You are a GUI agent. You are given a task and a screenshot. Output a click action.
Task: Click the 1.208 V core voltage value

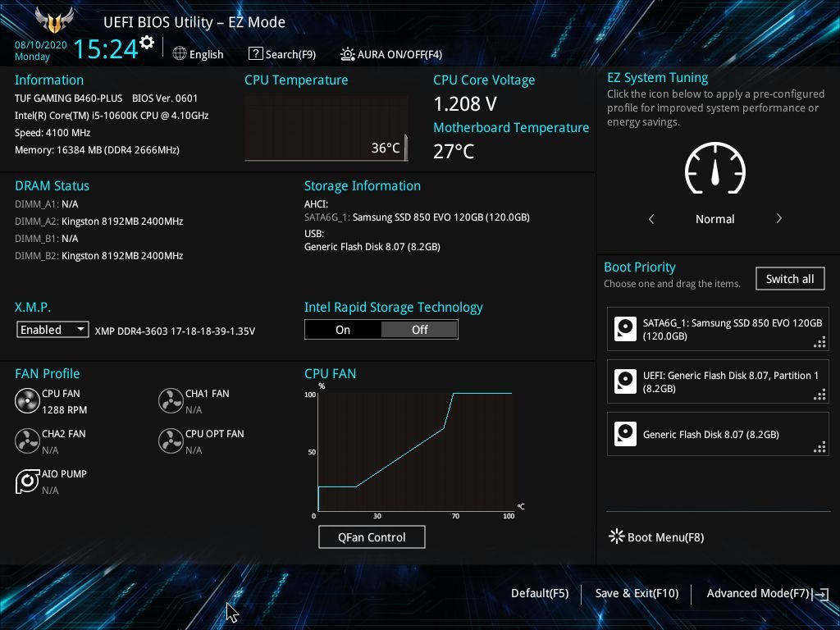[x=465, y=104]
